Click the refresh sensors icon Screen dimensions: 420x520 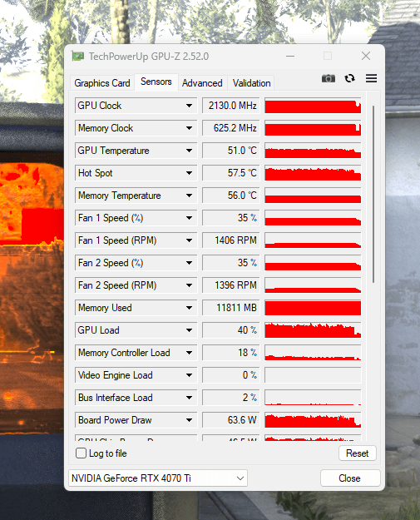tap(349, 78)
